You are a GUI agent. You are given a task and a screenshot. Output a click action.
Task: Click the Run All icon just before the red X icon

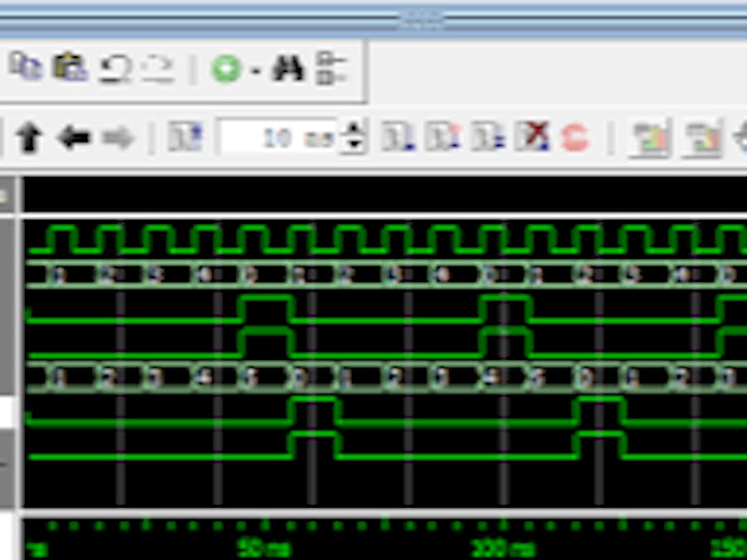[488, 137]
